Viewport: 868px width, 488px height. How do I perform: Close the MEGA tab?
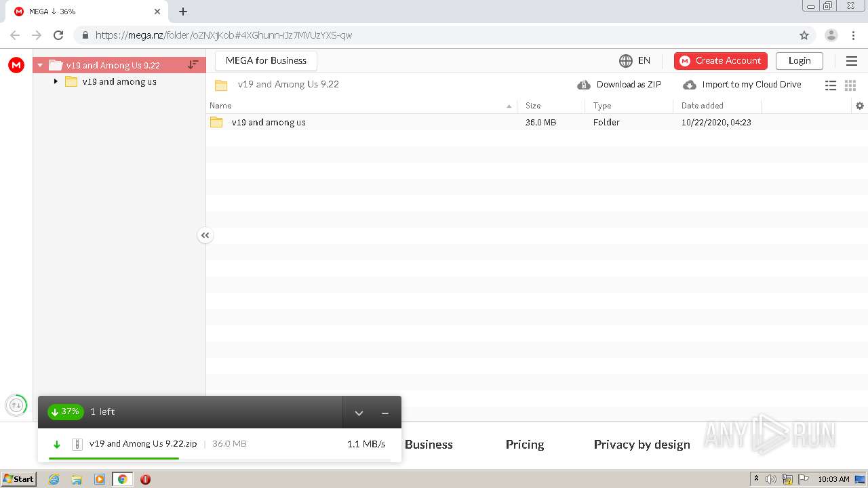click(x=157, y=12)
